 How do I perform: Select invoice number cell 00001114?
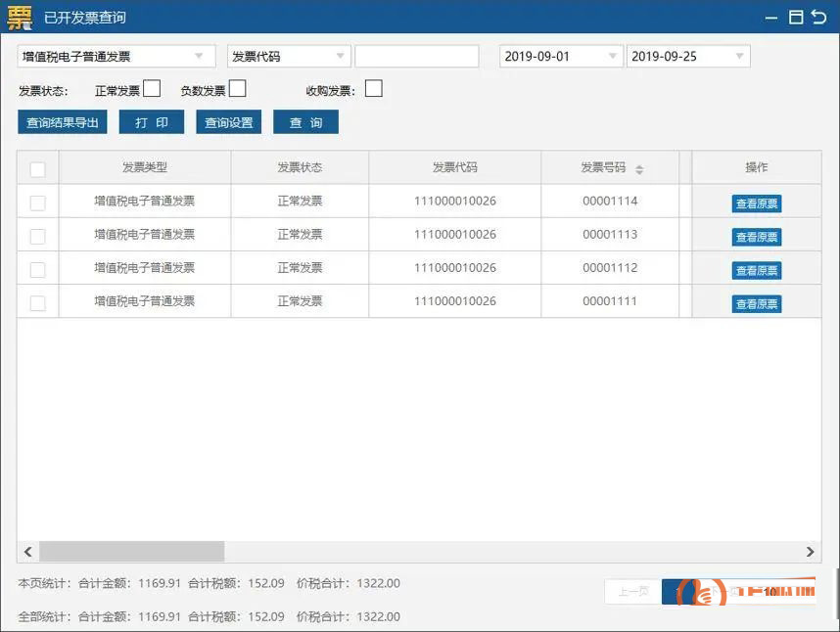pyautogui.click(x=610, y=202)
